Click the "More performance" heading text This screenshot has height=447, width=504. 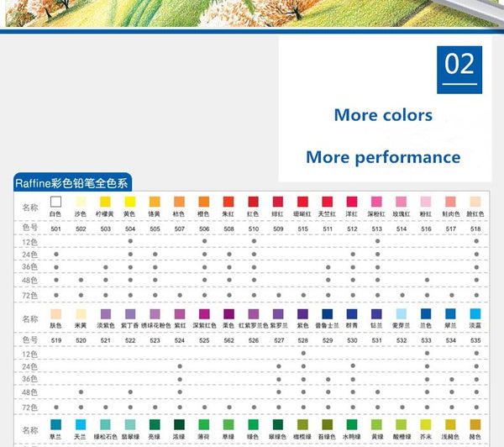[383, 157]
